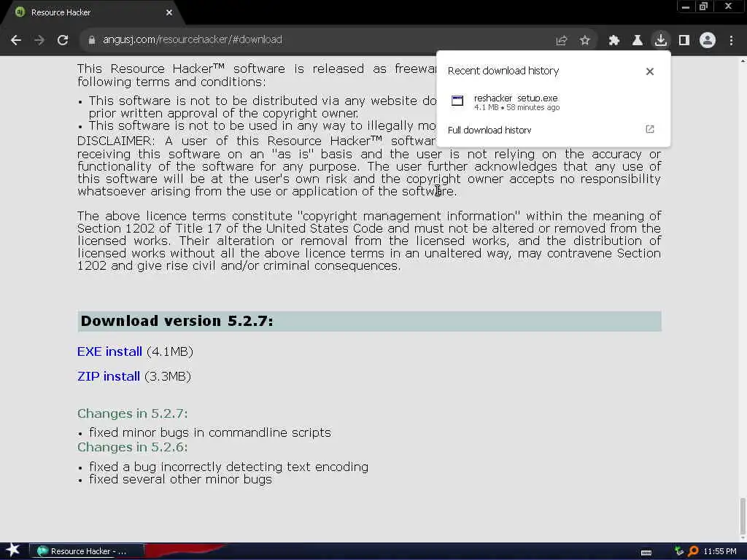Minimize the Chrome window

pyautogui.click(x=686, y=7)
